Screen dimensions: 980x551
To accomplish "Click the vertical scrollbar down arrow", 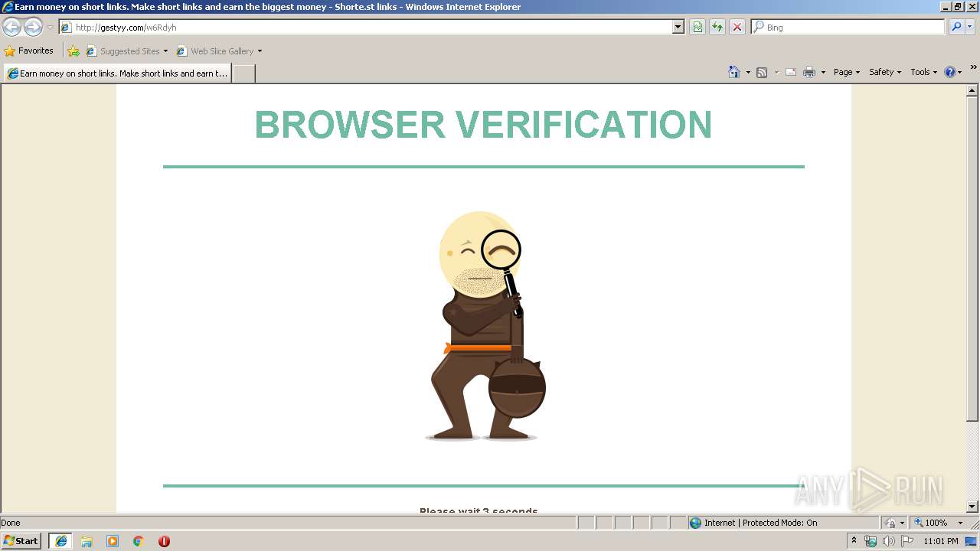I will coord(972,507).
